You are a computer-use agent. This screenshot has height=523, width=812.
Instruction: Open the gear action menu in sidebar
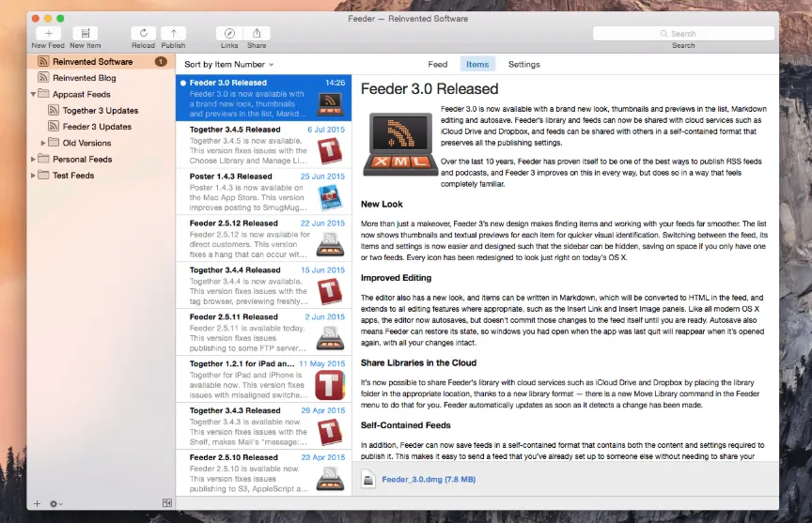pos(55,503)
